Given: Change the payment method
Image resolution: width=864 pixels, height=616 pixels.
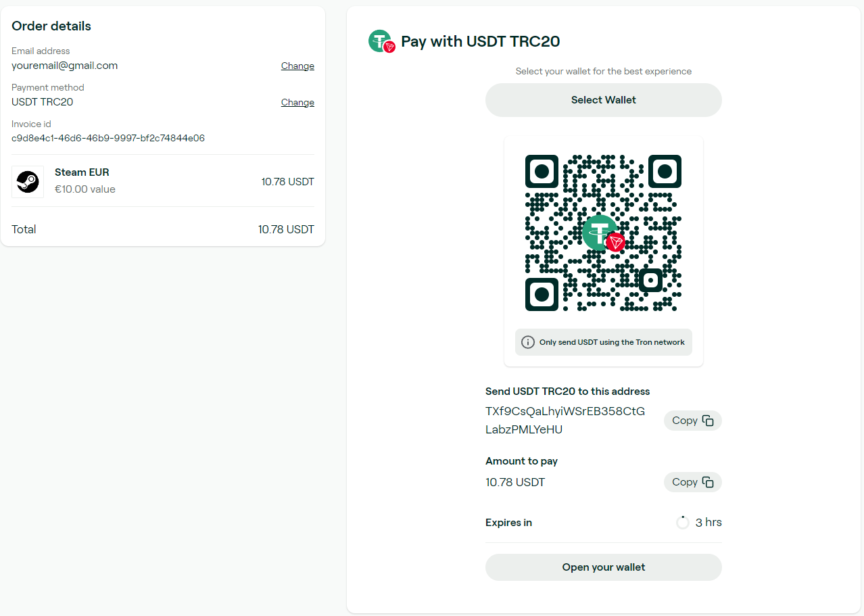Looking at the screenshot, I should tap(297, 102).
